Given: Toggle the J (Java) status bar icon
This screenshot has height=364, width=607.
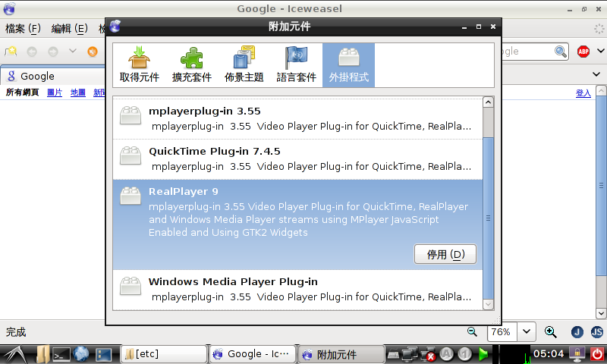Looking at the screenshot, I should tap(577, 332).
